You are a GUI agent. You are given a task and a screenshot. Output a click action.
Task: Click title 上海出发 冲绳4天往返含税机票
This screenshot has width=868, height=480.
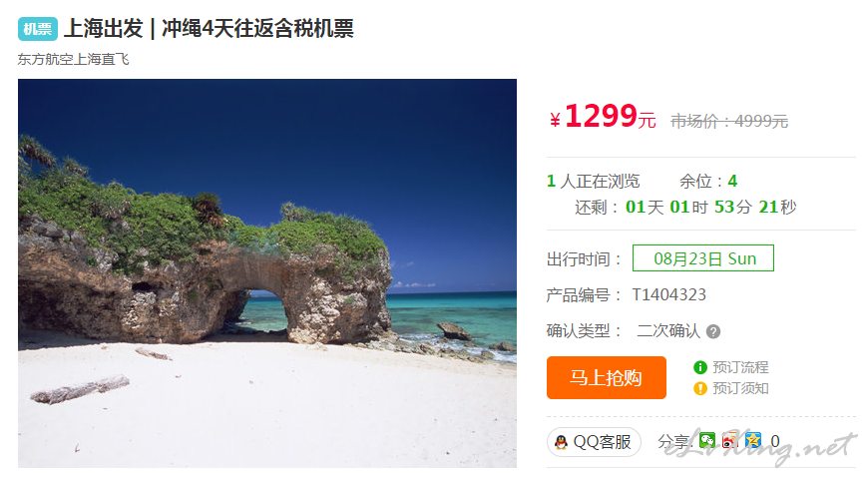point(209,29)
